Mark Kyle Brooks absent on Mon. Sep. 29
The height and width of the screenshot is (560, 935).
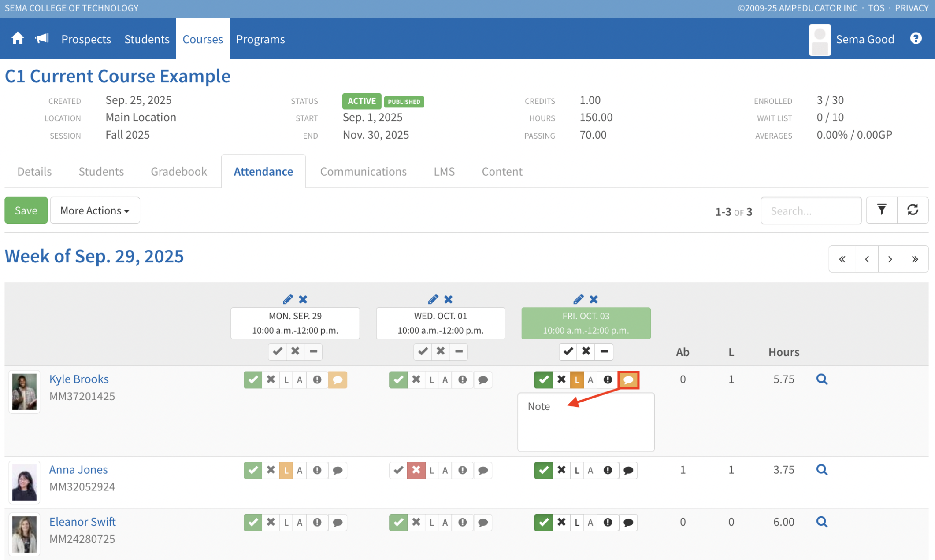pyautogui.click(x=271, y=379)
